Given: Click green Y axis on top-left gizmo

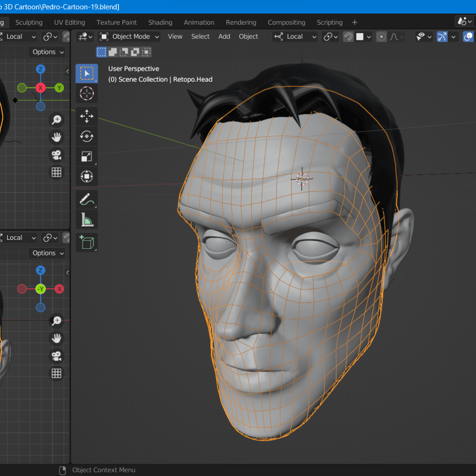Looking at the screenshot, I should tap(59, 88).
